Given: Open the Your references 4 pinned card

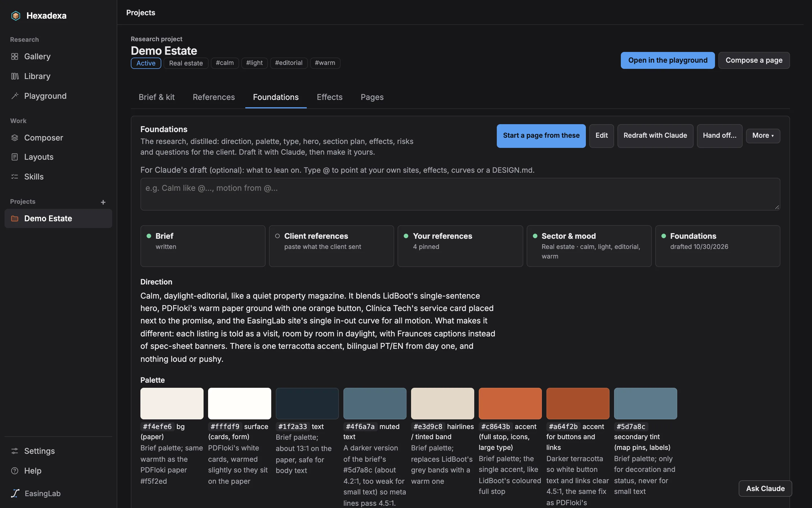Looking at the screenshot, I should (x=460, y=246).
